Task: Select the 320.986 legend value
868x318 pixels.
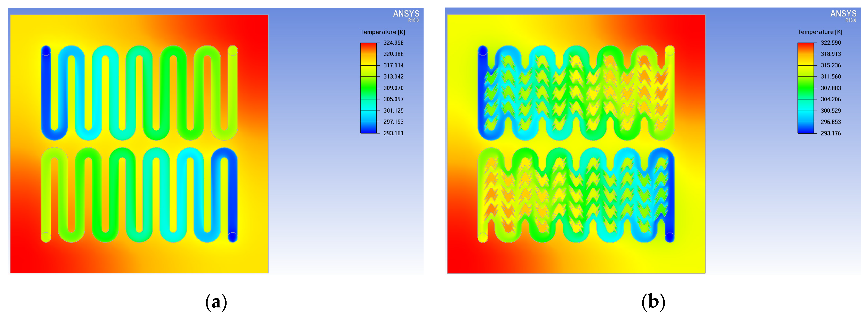Action: pyautogui.click(x=393, y=54)
